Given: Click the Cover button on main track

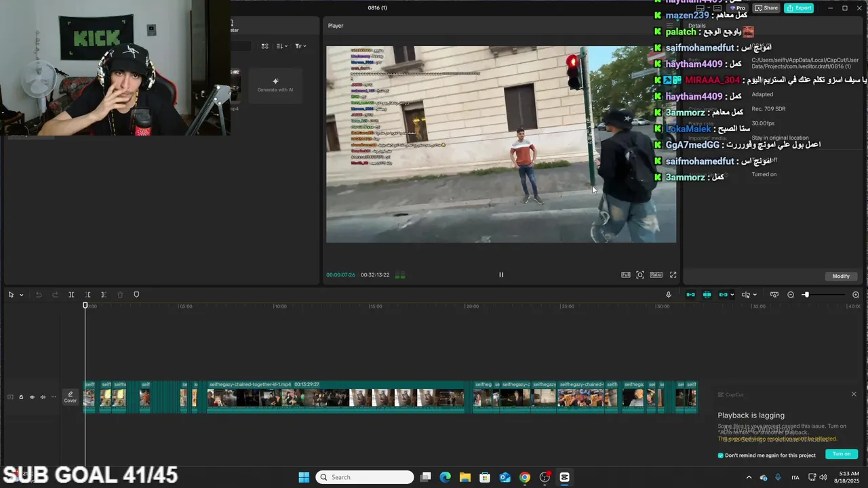Looking at the screenshot, I should pyautogui.click(x=71, y=397).
